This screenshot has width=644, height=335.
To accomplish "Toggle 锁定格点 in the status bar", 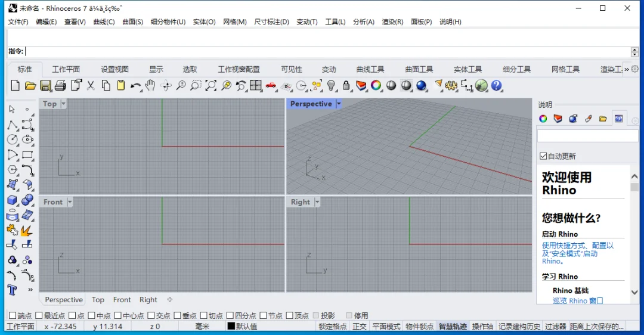I will (x=333, y=327).
